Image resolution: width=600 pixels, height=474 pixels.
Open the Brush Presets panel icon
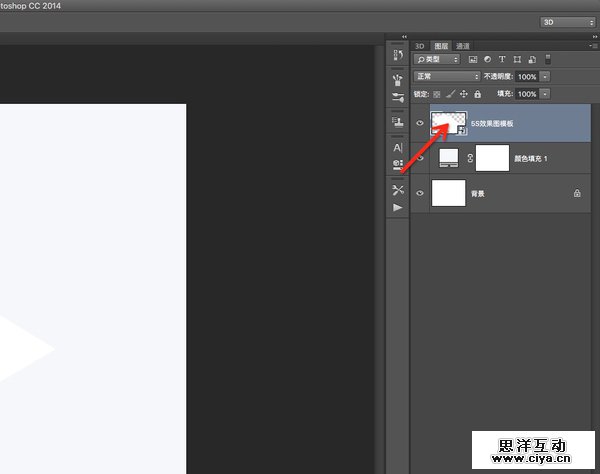(398, 97)
